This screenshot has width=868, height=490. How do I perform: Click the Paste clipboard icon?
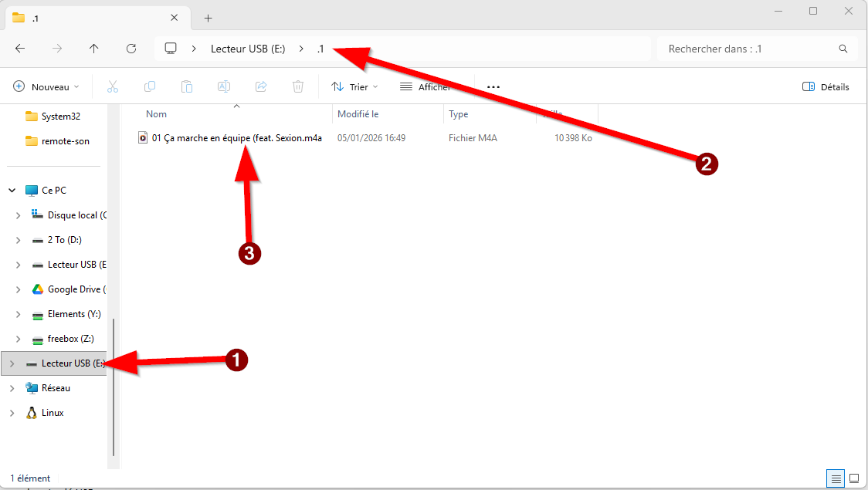point(187,87)
